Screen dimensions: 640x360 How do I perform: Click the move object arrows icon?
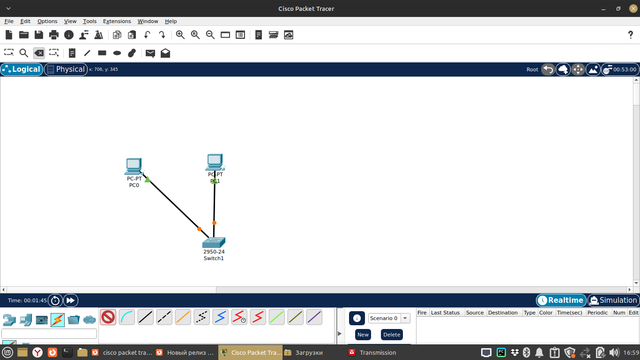click(x=578, y=69)
